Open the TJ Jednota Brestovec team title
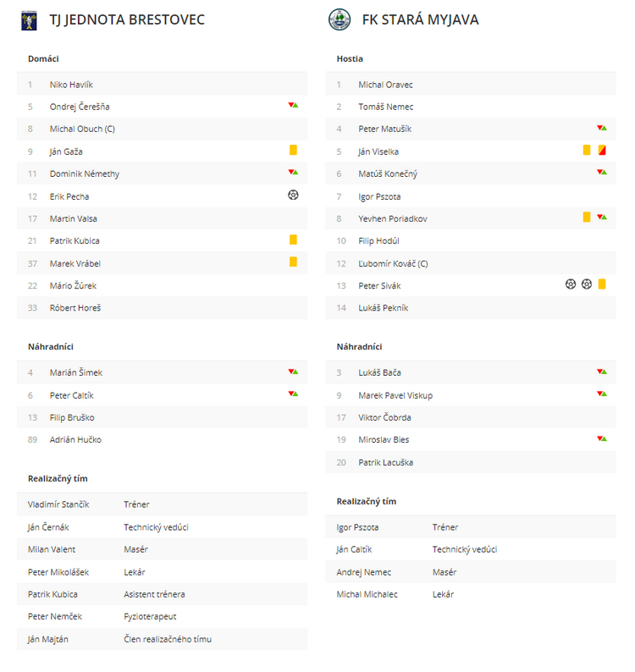The image size is (635, 672). tap(127, 19)
